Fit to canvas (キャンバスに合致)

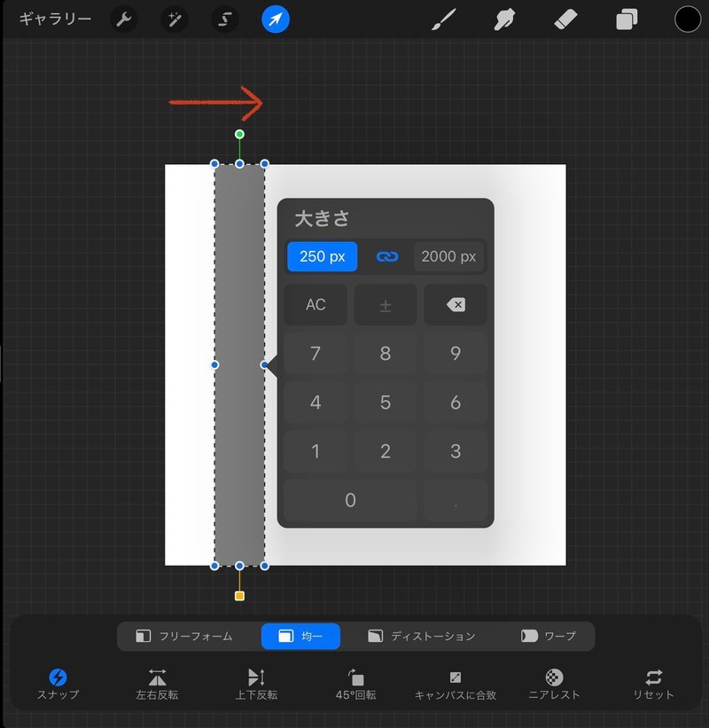pyautogui.click(x=456, y=685)
